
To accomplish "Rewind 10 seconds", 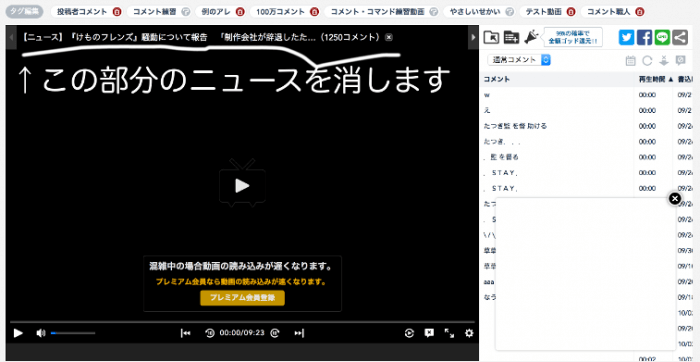I will (210, 333).
